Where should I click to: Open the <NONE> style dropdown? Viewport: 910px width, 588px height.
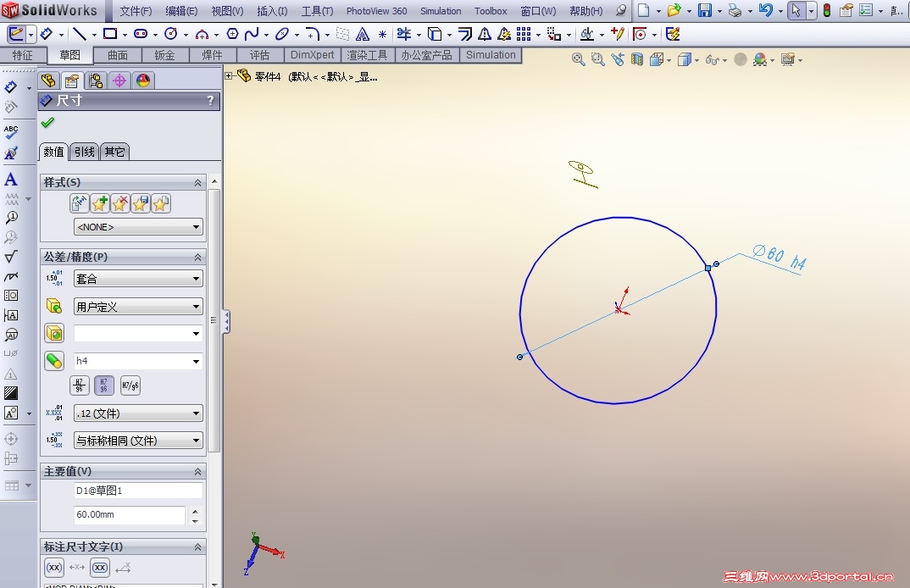[x=138, y=227]
